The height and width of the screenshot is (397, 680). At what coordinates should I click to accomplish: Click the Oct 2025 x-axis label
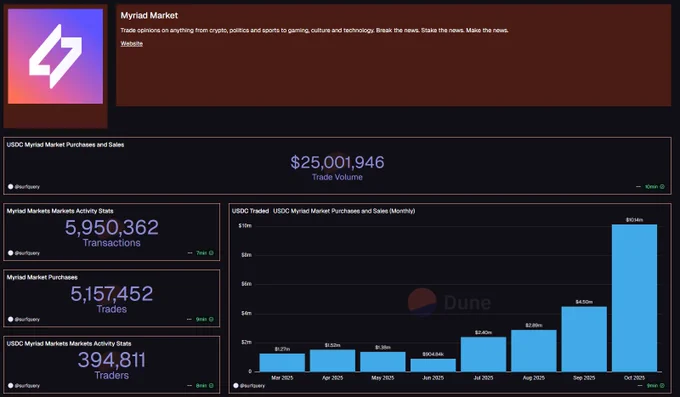coord(634,378)
